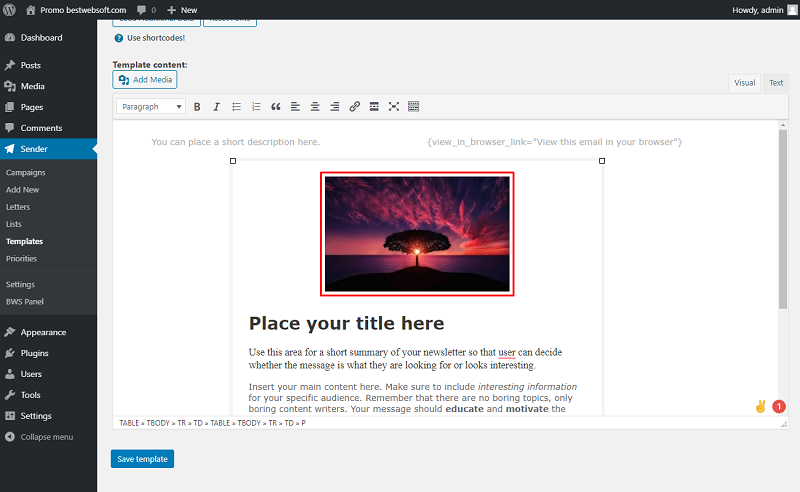
Task: Open the Comments menu
Action: point(48,128)
